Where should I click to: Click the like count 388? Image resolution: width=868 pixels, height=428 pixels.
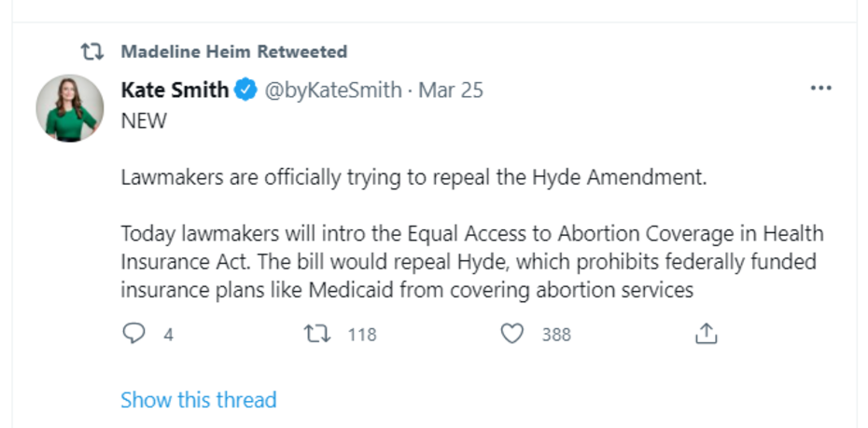click(556, 334)
